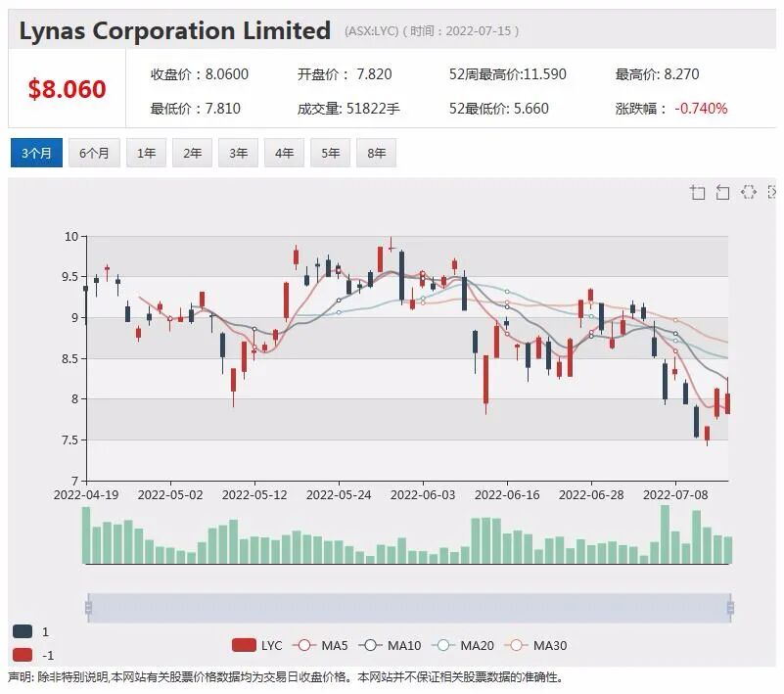784x694 pixels.
Task: Click the 2022-06-28 x-axis label
Action: [x=591, y=495]
